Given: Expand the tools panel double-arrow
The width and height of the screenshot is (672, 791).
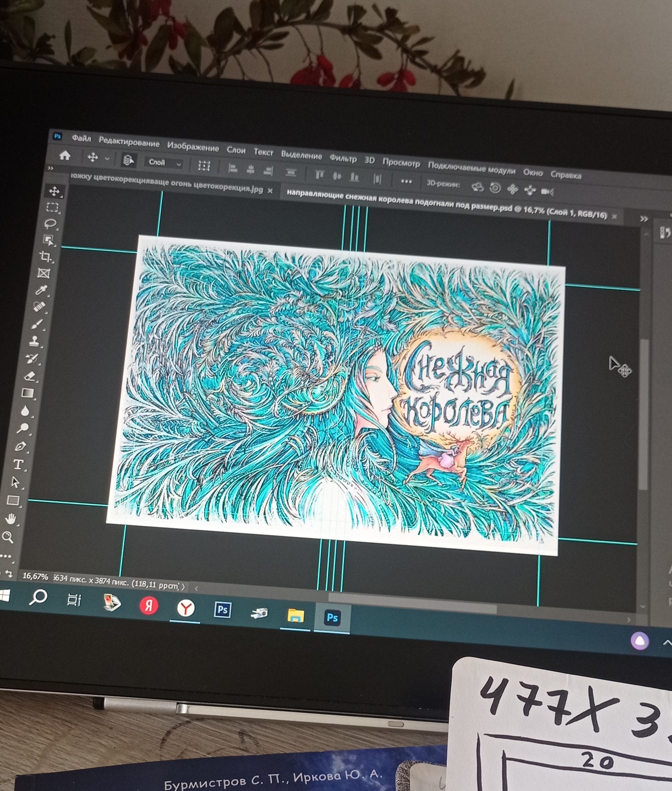Looking at the screenshot, I should click(x=51, y=168).
